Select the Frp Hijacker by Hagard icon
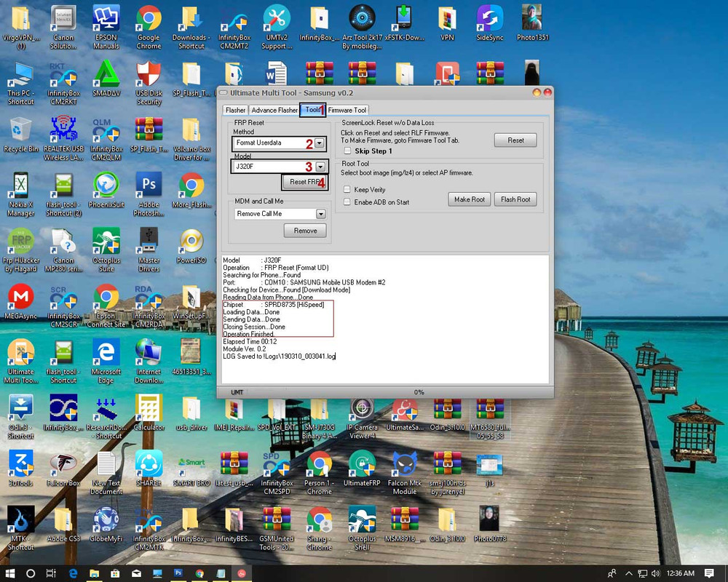The image size is (728, 582). [x=21, y=250]
